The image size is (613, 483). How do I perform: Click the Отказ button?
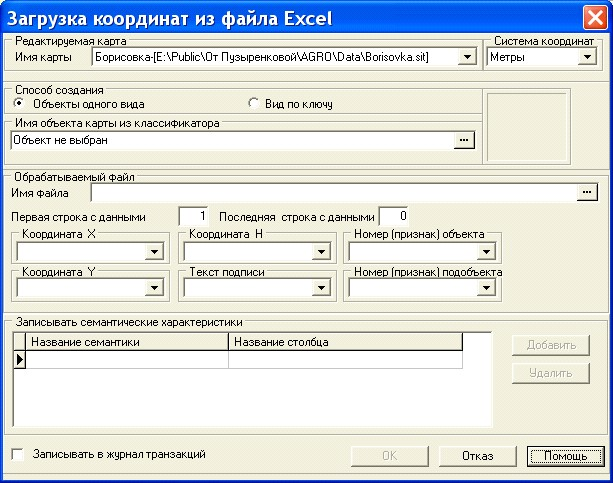click(477, 456)
